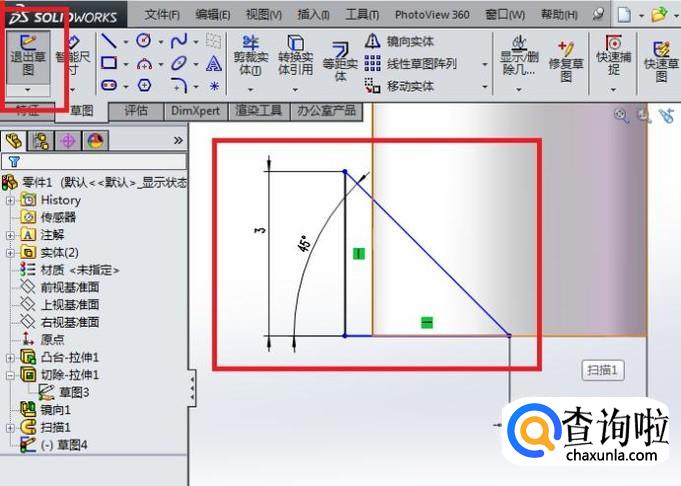
Task: Click Trim Entities (剪裁实体) tool
Action: point(251,56)
